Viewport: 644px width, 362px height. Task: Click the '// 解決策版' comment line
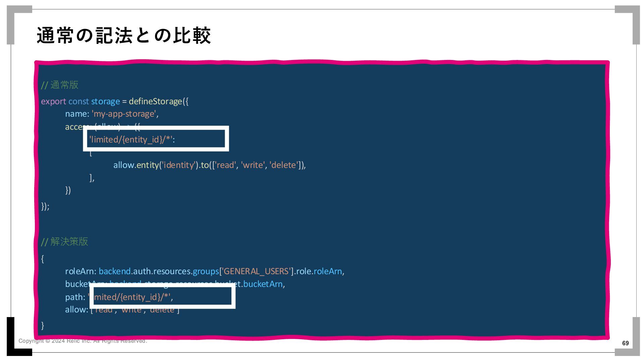click(x=64, y=242)
